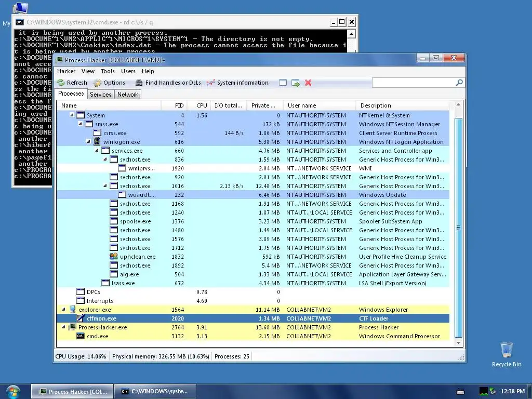Sort by the Description column header
Image resolution: width=532 pixels, height=399 pixels.
[x=403, y=105]
